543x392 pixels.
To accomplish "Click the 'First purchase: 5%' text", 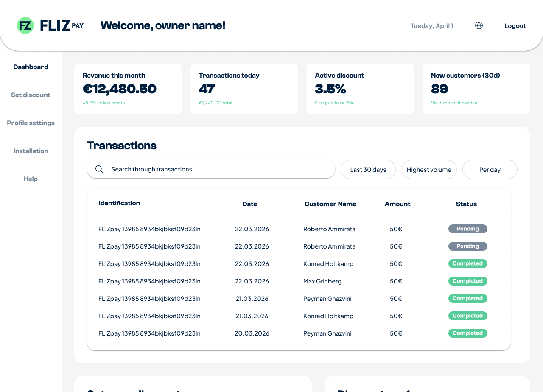I will coord(334,103).
